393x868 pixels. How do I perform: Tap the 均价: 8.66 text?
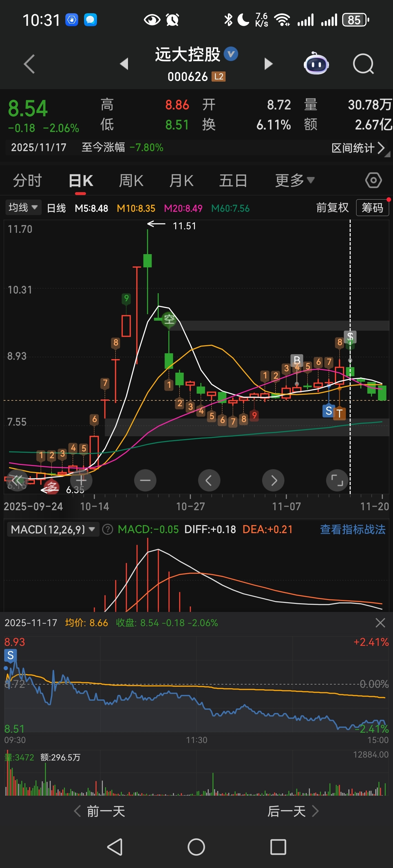coord(86,623)
